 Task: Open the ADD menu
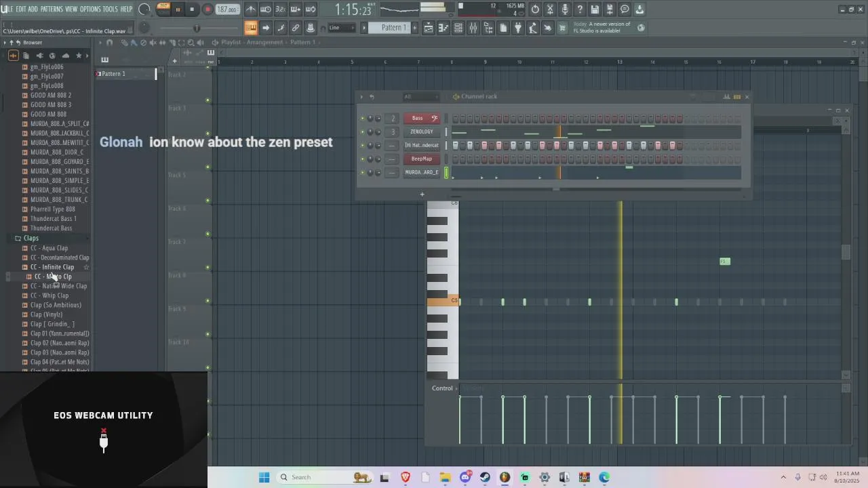point(33,9)
